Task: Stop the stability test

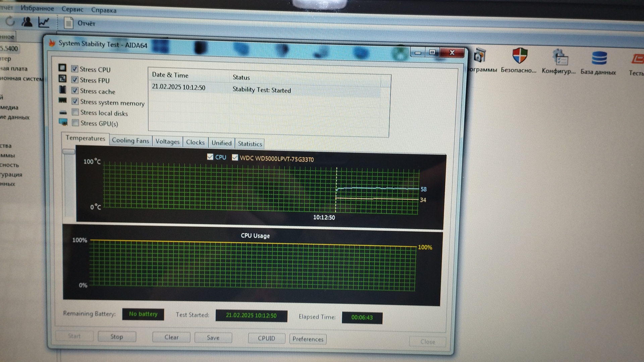Action: point(117,337)
